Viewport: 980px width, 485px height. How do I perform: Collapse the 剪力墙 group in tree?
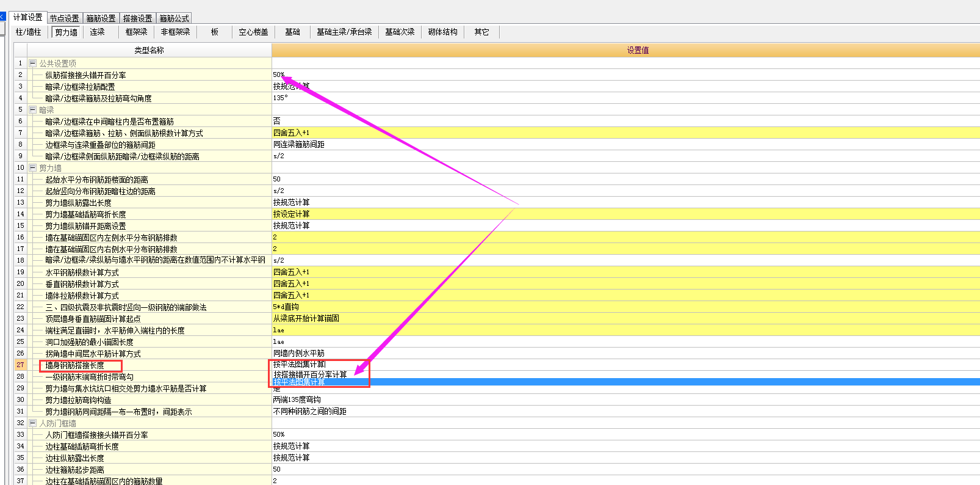pyautogui.click(x=33, y=168)
